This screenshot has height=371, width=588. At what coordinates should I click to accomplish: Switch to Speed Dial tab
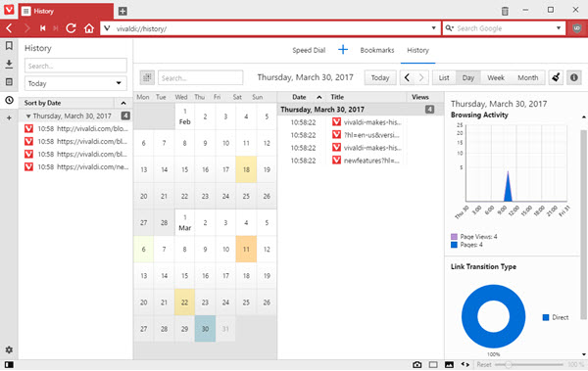coord(309,50)
